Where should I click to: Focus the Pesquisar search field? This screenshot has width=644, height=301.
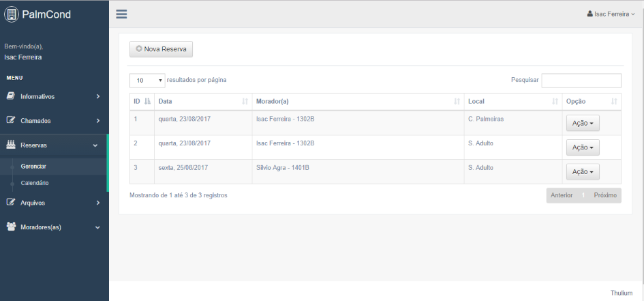(581, 81)
